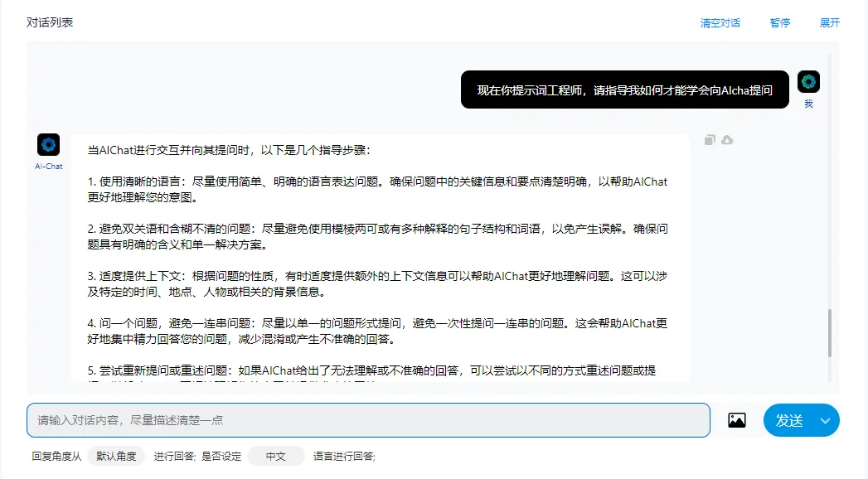
Task: Click the AI-Chat avatar icon
Action: tap(49, 145)
